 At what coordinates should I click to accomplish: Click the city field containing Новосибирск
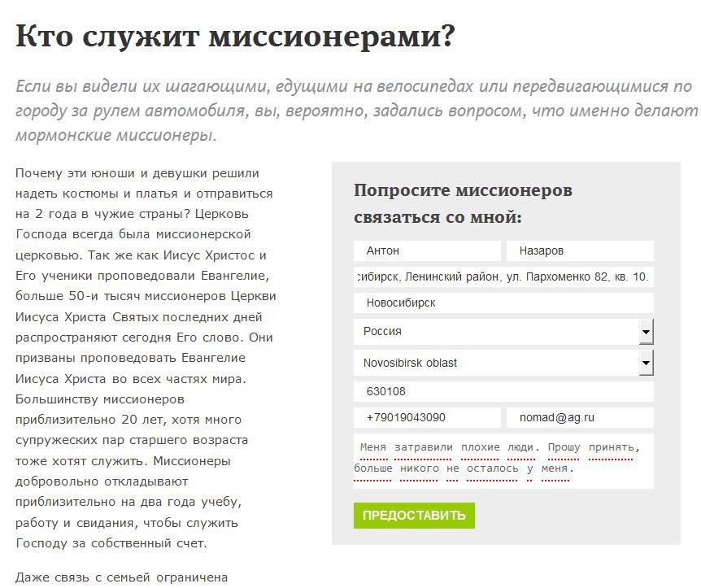(x=503, y=303)
